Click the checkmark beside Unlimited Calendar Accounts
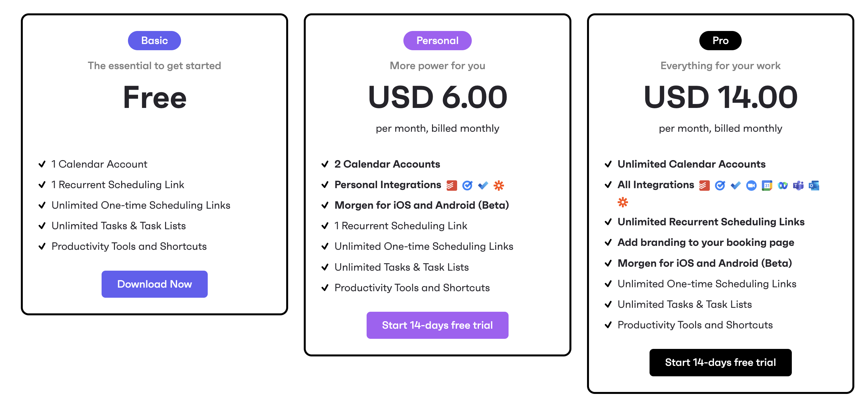Viewport: 868px width, 420px height. (608, 164)
